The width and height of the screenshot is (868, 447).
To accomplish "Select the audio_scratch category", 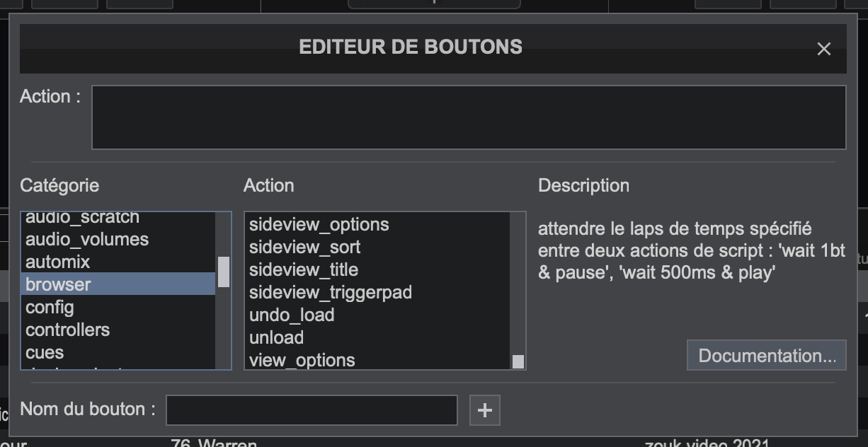I will tap(82, 218).
